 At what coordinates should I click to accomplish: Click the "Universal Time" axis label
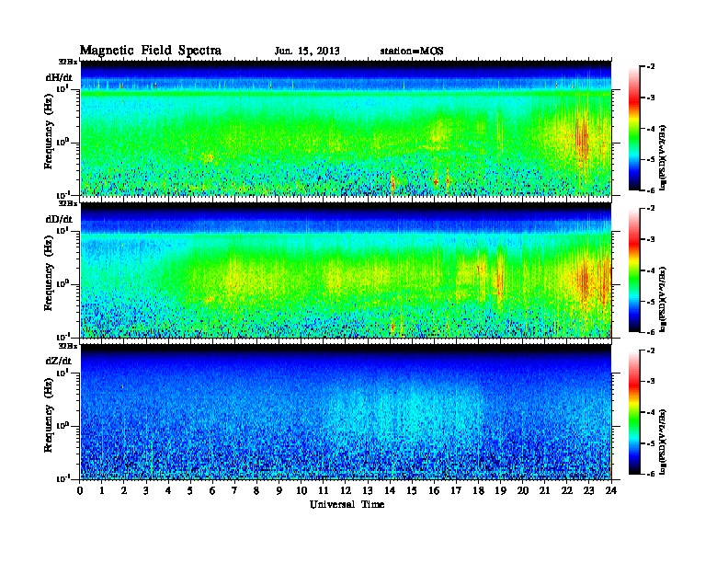coord(347,504)
